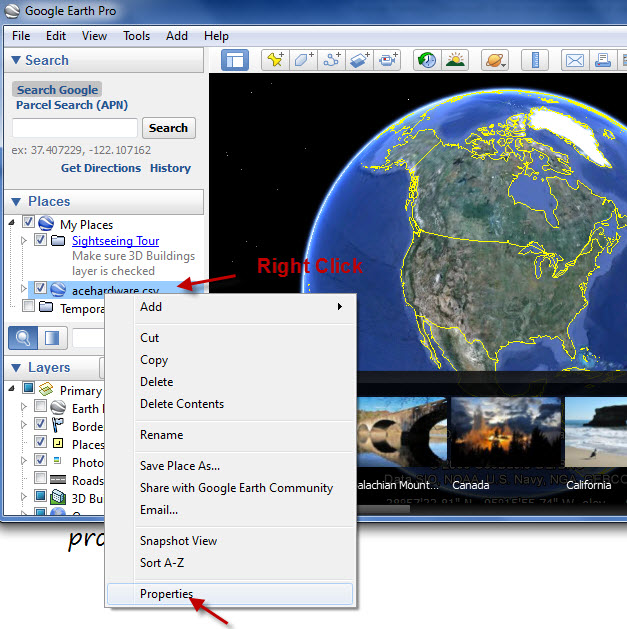627x629 pixels.
Task: Click the Earth layer globe icon
Action: tap(58, 407)
